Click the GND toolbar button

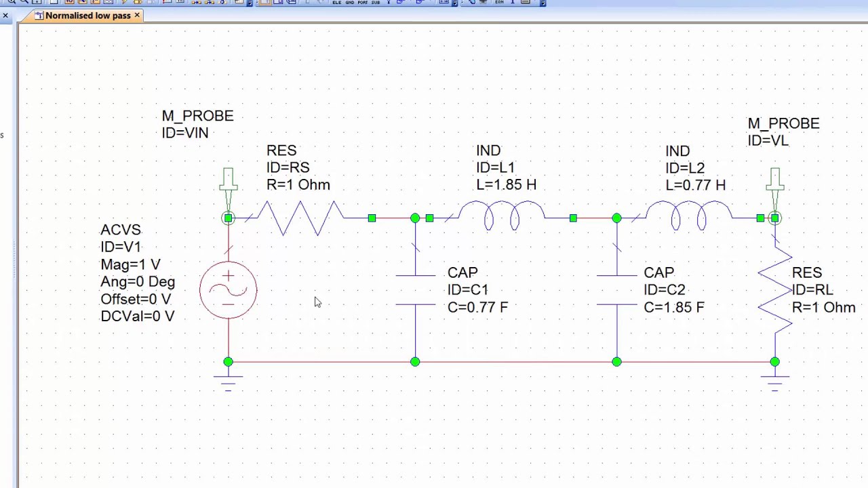tap(350, 3)
